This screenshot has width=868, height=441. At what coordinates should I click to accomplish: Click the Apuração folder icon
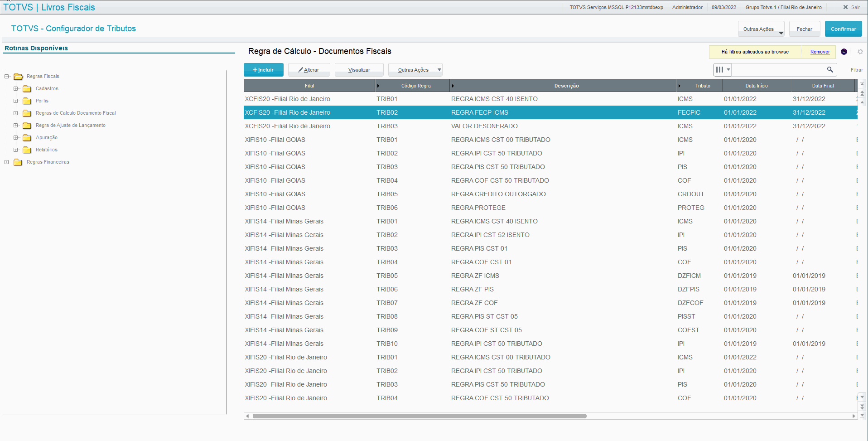pyautogui.click(x=27, y=137)
